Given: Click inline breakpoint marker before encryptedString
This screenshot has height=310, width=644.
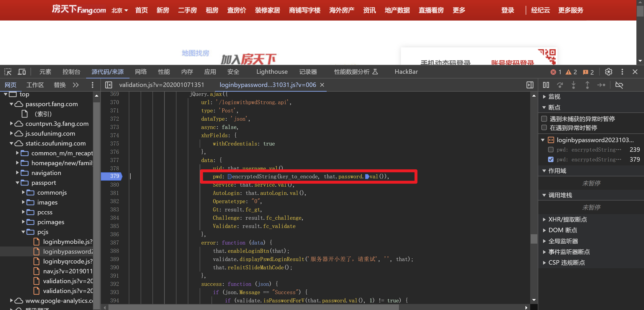Looking at the screenshot, I should pos(230,177).
